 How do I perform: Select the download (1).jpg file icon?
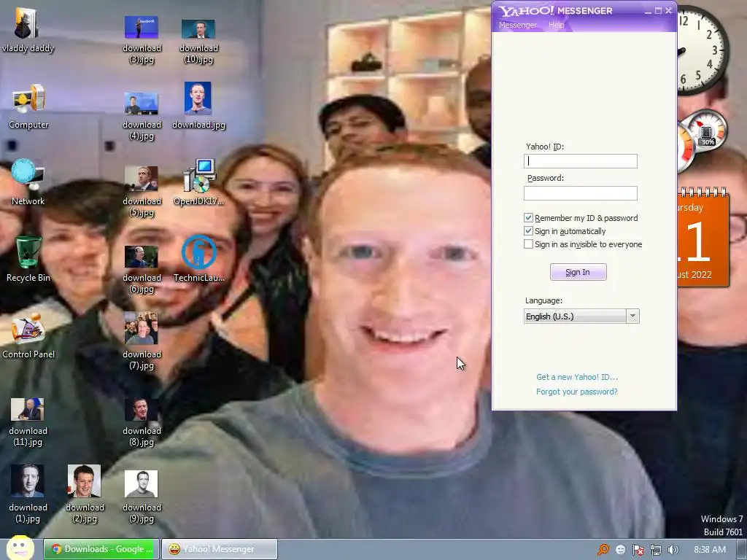[x=28, y=494]
